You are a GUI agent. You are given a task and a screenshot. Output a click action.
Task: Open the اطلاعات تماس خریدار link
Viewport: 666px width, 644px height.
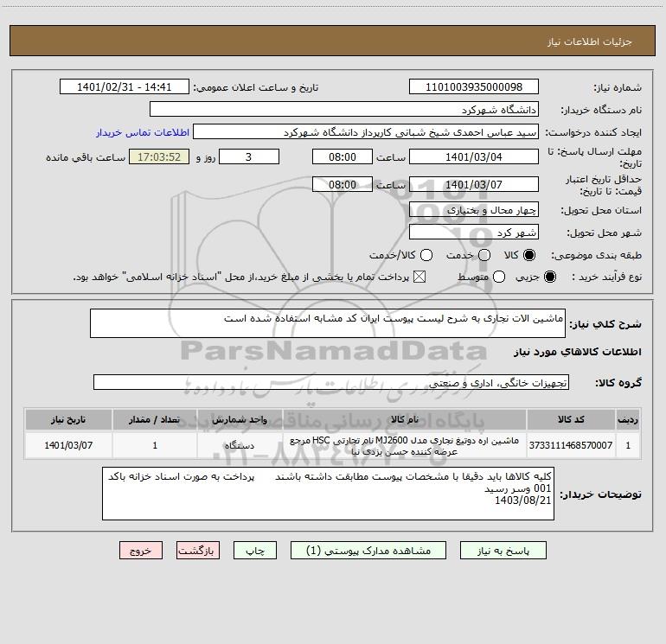143,132
